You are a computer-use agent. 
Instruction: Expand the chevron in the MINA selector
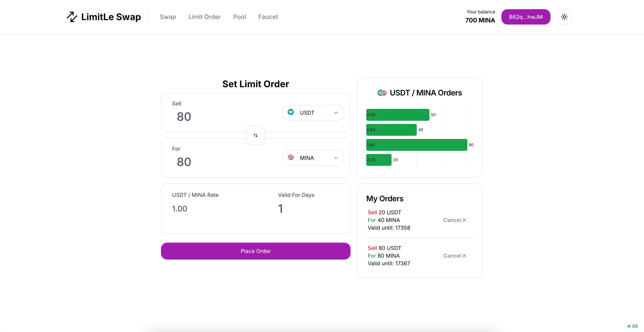[x=336, y=158]
